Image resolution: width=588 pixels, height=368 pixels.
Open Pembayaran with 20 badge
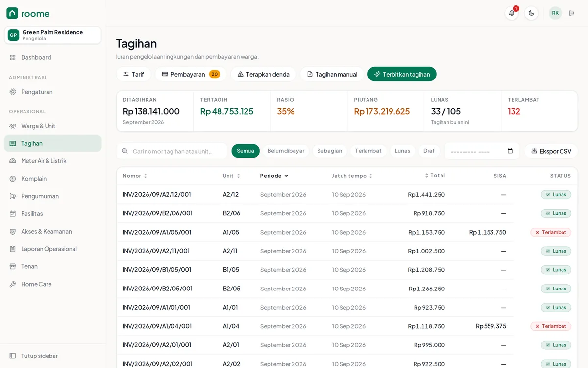click(191, 74)
